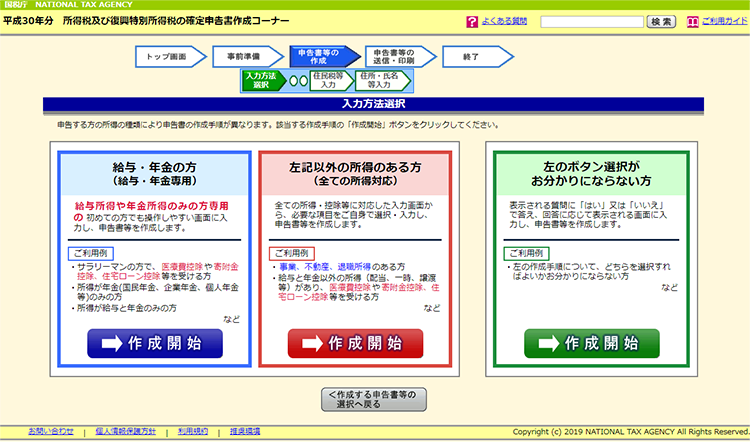Image resolution: width=750 pixels, height=442 pixels.
Task: Click the 住民税等入力 sub-step
Action: [x=332, y=80]
